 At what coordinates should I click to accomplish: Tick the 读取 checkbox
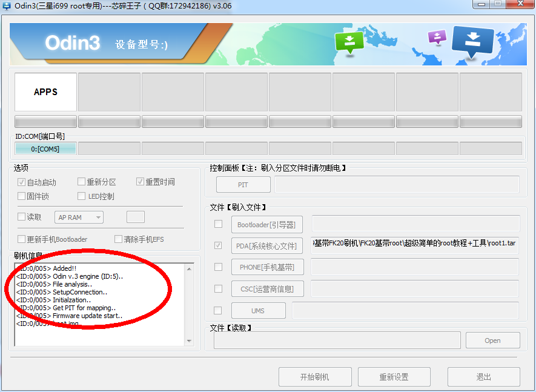pyautogui.click(x=22, y=216)
